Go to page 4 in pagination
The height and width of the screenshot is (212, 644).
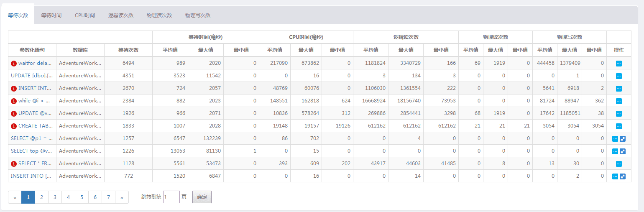pos(68,197)
